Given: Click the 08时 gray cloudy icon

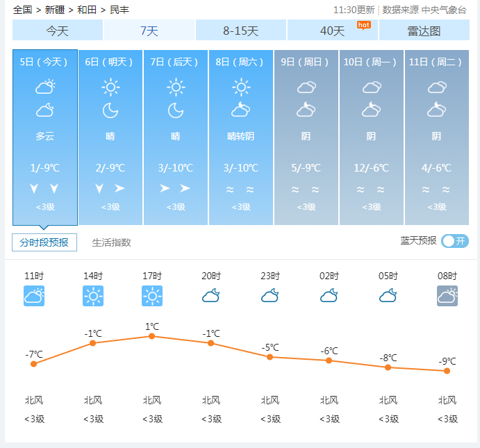Looking at the screenshot, I should click(x=447, y=296).
